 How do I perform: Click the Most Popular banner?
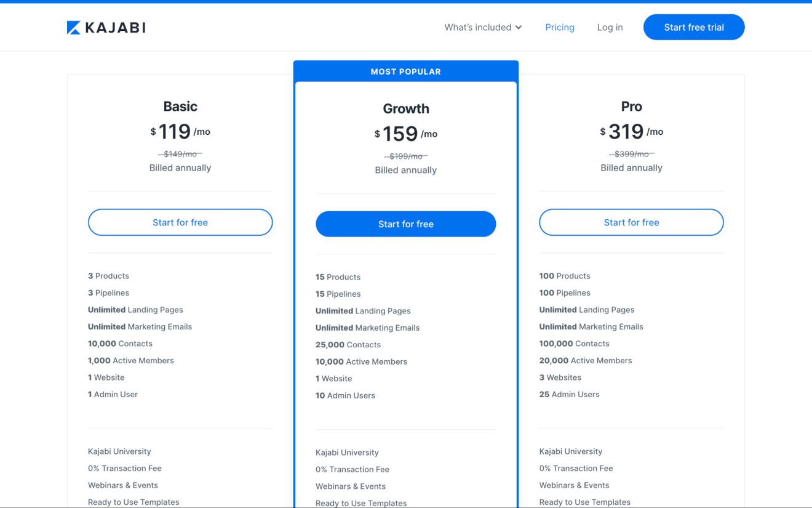pyautogui.click(x=406, y=71)
